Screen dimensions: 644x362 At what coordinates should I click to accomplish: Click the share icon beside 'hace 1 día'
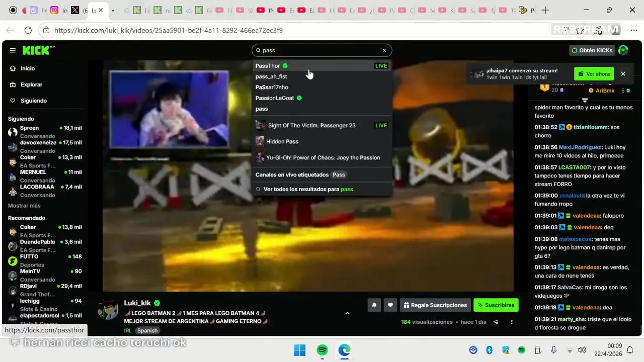496,322
